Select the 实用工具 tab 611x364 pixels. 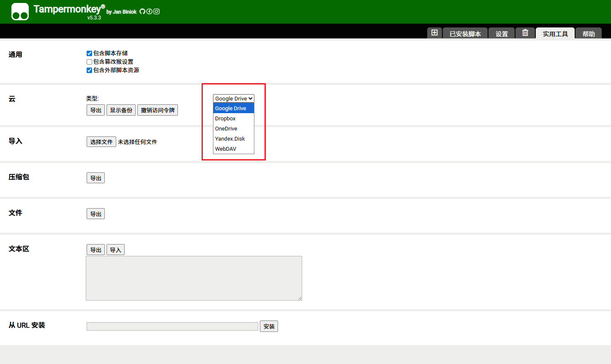(555, 34)
